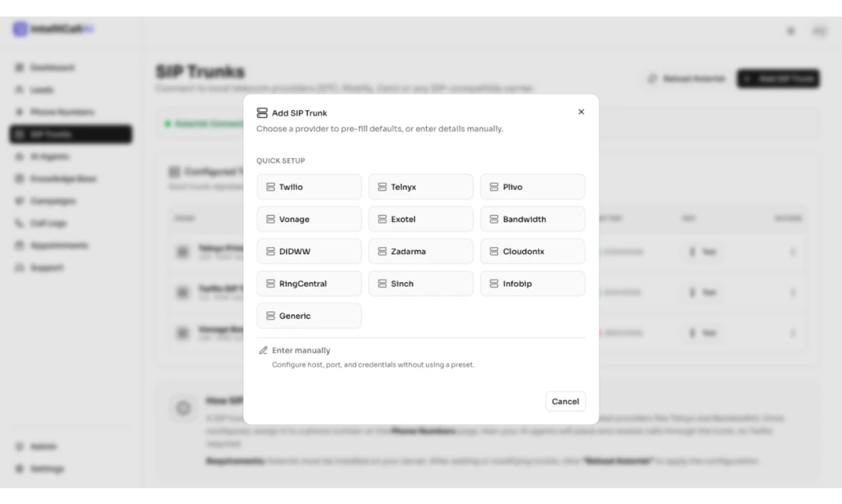Click the server icon beside Exotel
842x504 pixels.
(x=382, y=219)
